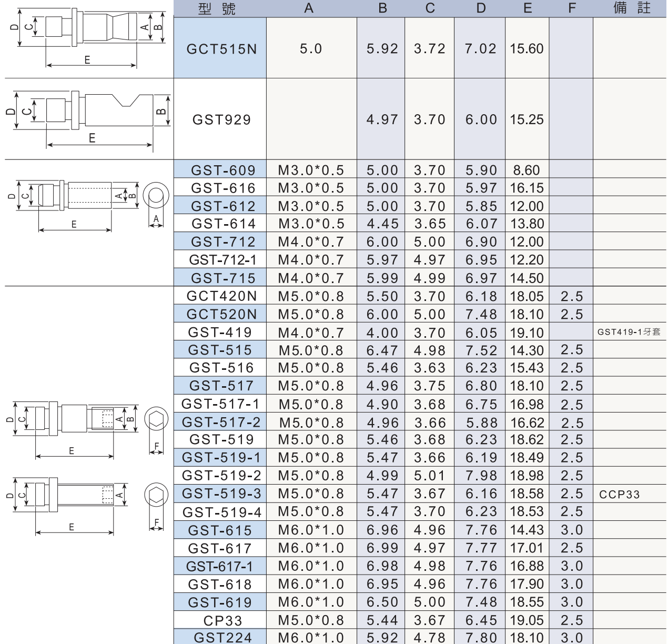Select model GCT420N
Image resolution: width=668 pixels, height=644 pixels.
point(221,296)
